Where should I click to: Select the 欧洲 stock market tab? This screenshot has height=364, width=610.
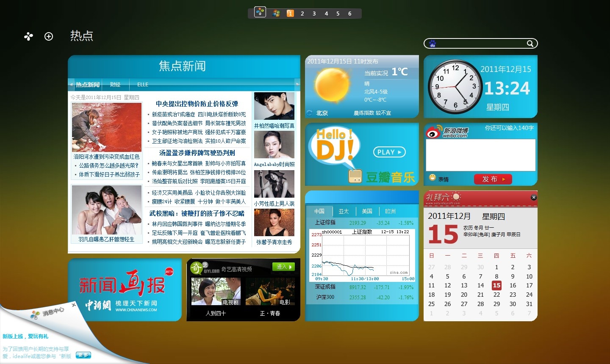tap(390, 211)
